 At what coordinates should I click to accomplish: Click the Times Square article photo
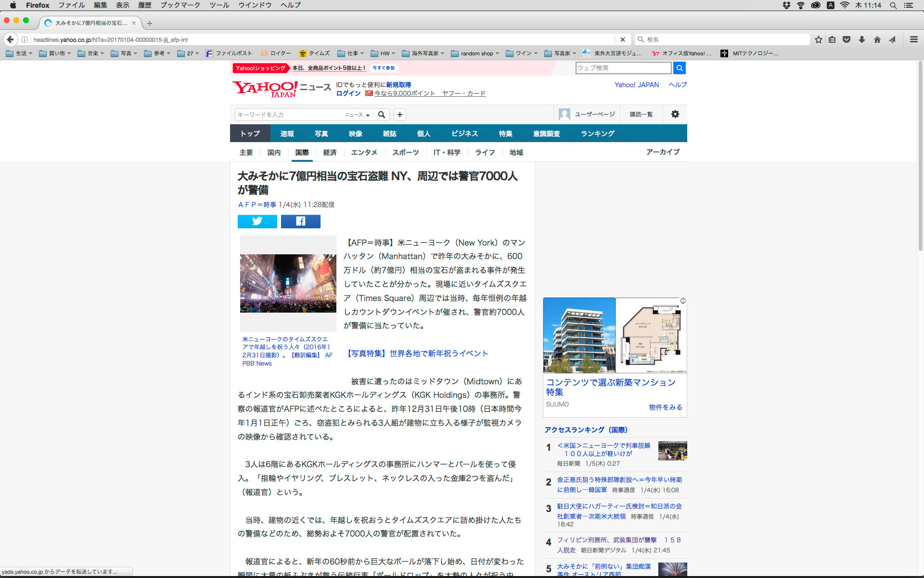click(x=288, y=283)
